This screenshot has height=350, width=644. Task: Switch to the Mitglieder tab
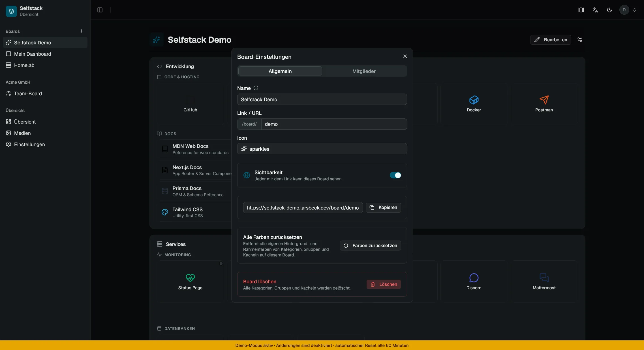pos(364,71)
